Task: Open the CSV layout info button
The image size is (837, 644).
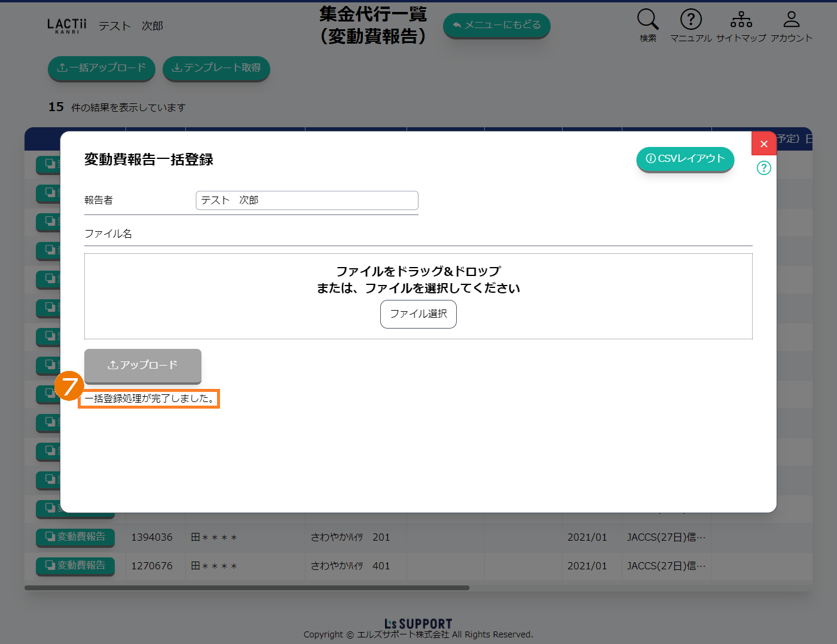Action: (x=685, y=159)
